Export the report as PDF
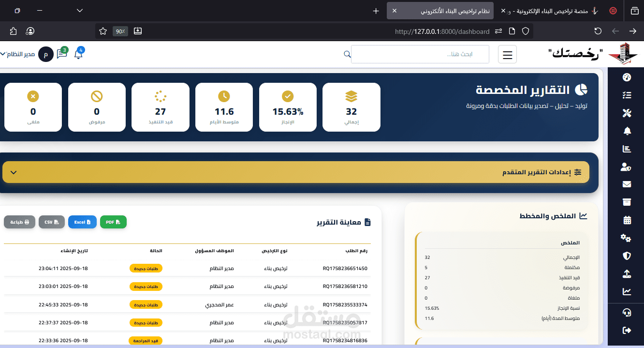Viewport: 644px width, 348px height. (113, 222)
